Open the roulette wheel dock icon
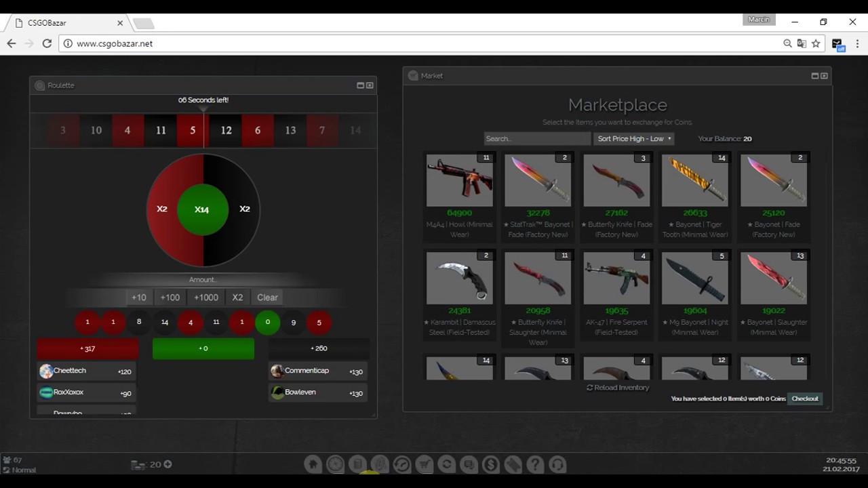The image size is (868, 488). (335, 464)
